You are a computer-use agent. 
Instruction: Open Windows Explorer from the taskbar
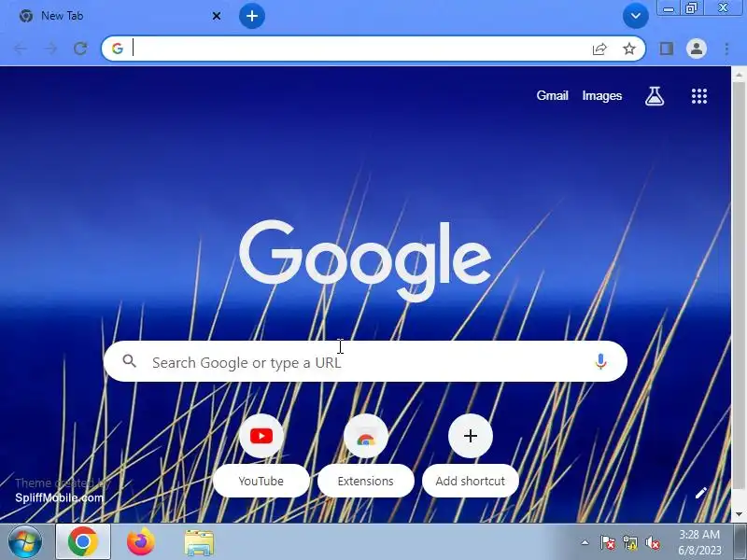click(199, 542)
